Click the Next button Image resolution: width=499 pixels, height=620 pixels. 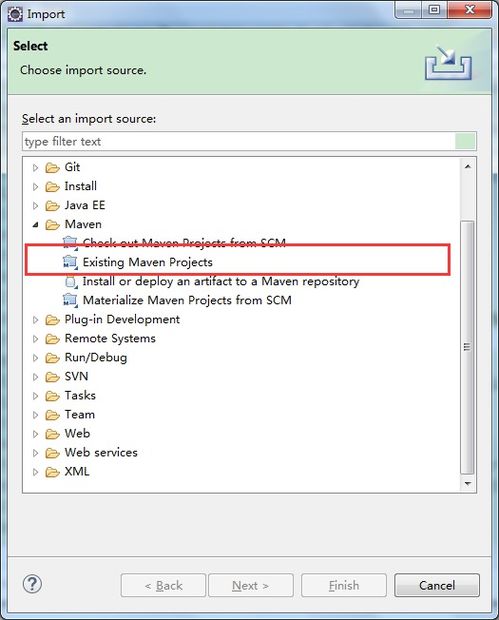click(x=251, y=585)
